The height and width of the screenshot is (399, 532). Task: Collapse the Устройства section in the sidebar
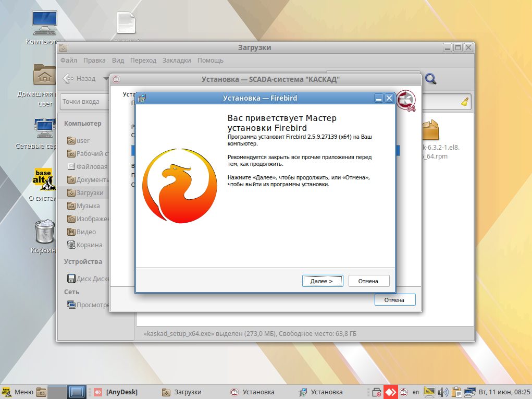(x=82, y=261)
